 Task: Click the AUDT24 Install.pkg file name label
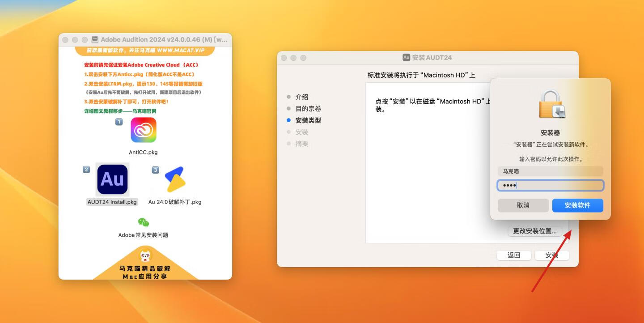tap(112, 202)
